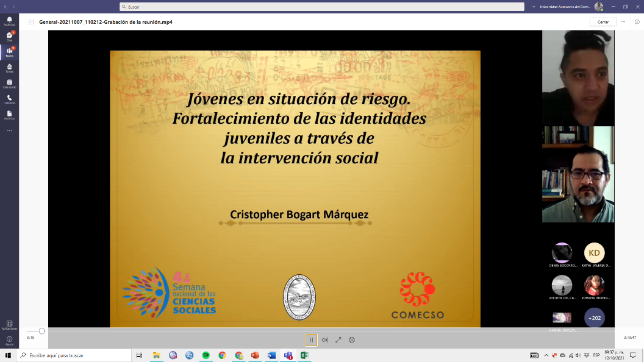Screen dimensions: 644x362
Task: Click total duration 2:13:47 label
Action: [x=629, y=338]
